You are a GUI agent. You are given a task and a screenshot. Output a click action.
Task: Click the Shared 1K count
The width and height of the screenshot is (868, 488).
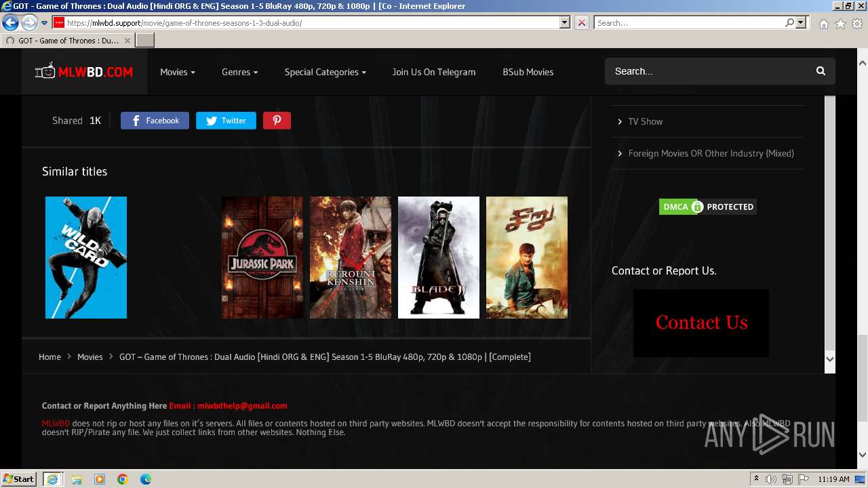(77, 121)
